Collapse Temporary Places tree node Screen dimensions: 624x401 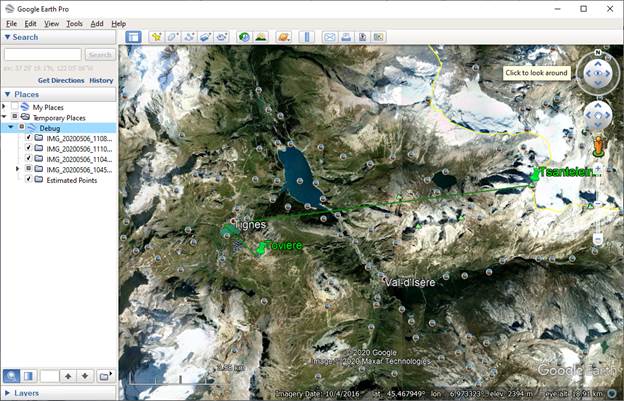point(4,117)
